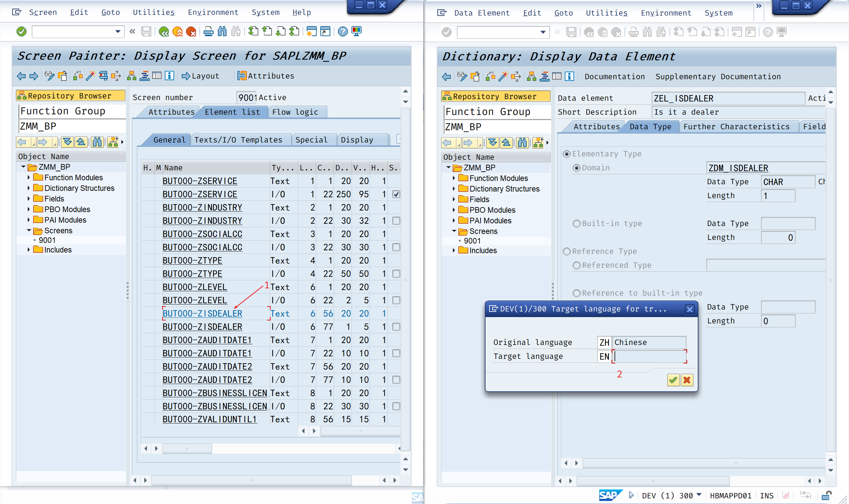
Task: Confirm target language with green checkmark
Action: point(673,380)
